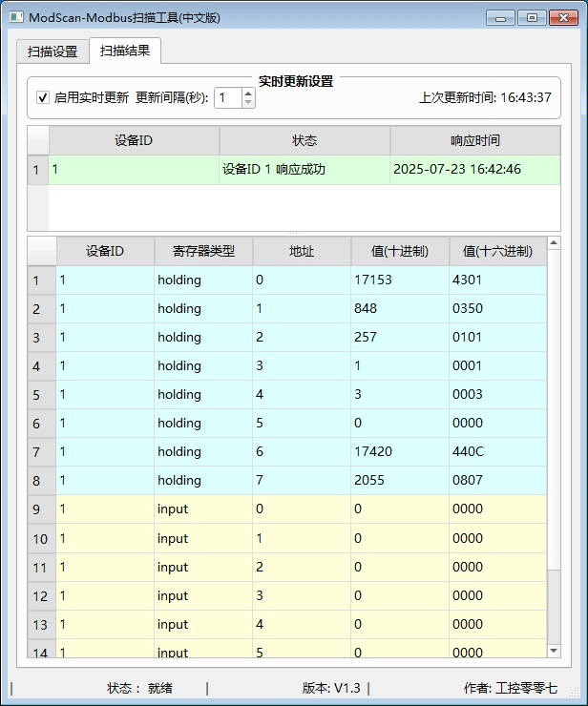Select hex value 0001 cell
588x706 pixels.
[498, 365]
